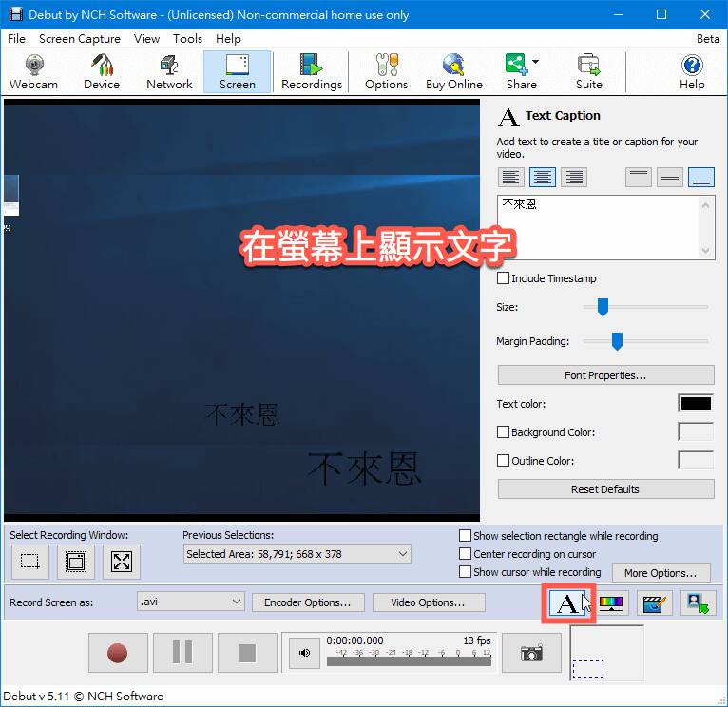Viewport: 728px width, 707px height.
Task: Click the video preview area
Action: [x=241, y=310]
